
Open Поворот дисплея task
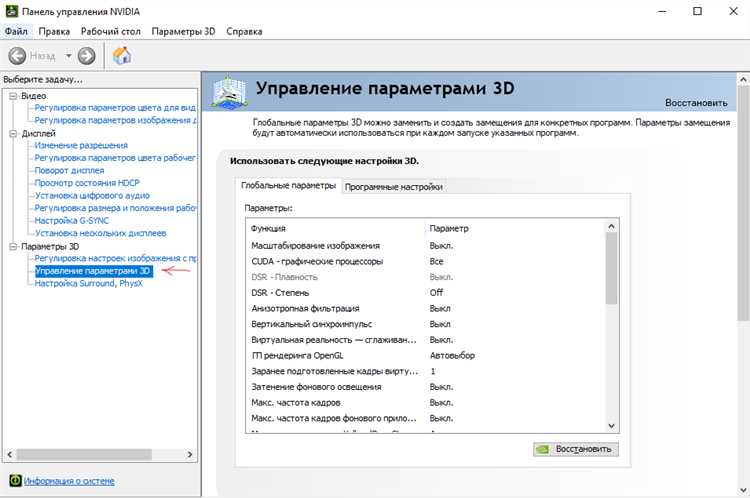(69, 170)
